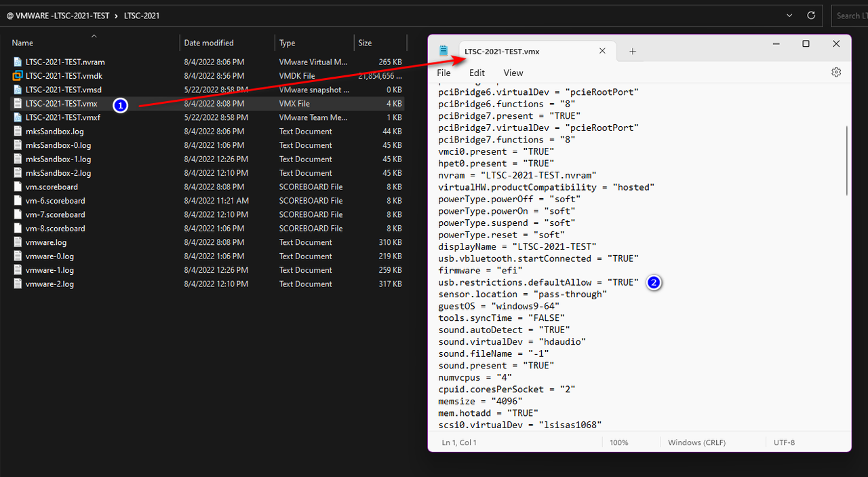Click the 21,854,656 size value of vmdk

coord(380,76)
